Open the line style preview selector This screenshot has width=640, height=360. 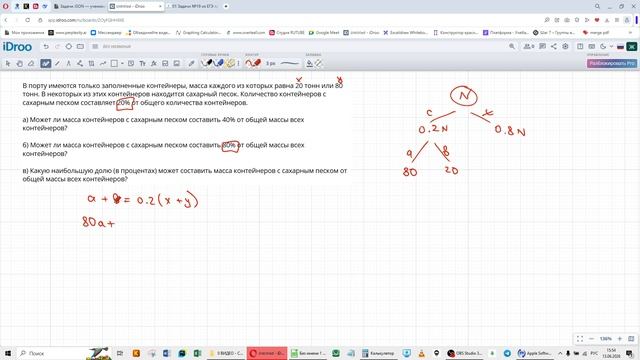[290, 63]
